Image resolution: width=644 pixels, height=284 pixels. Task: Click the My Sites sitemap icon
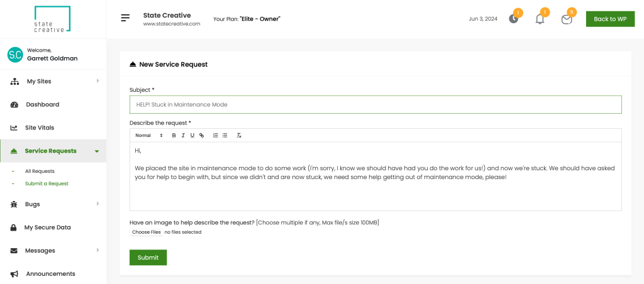click(x=14, y=81)
